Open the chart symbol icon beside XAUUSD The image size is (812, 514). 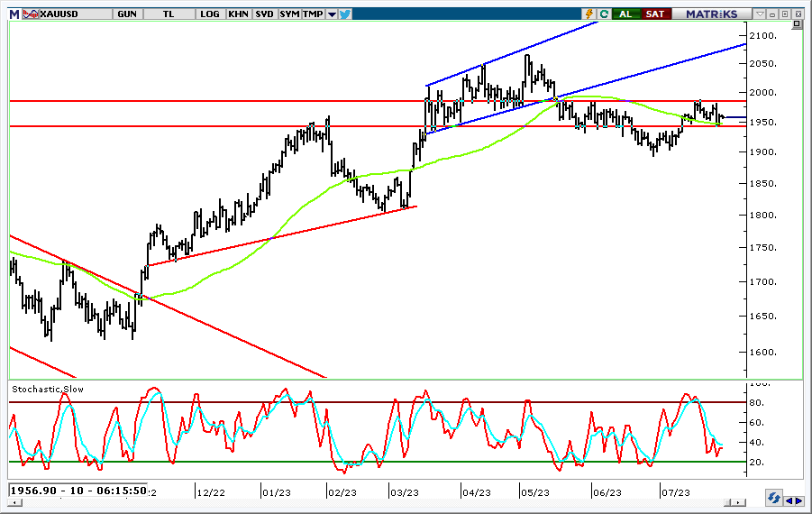[30, 14]
